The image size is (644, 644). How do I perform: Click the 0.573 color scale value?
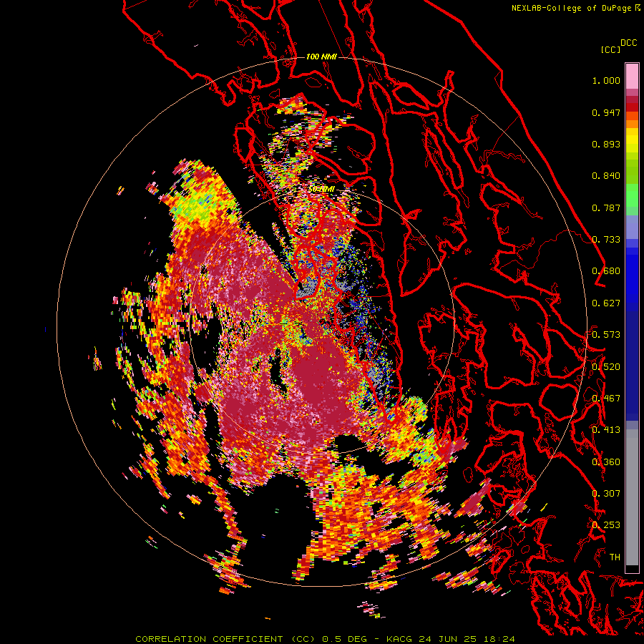click(606, 335)
